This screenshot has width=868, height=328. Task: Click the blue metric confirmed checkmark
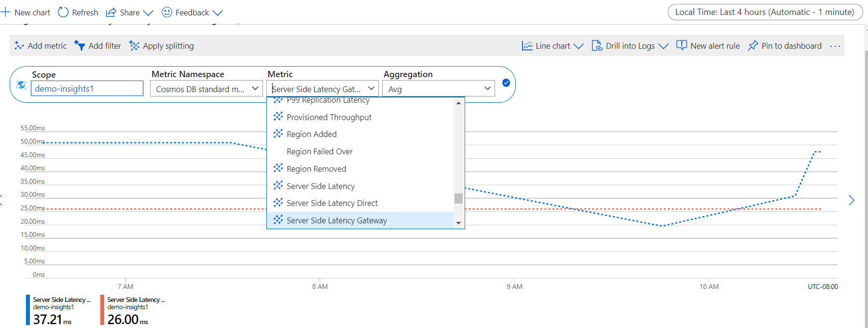pos(506,82)
